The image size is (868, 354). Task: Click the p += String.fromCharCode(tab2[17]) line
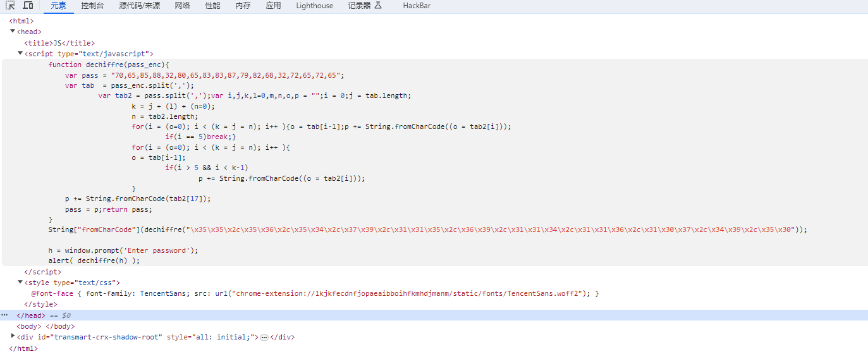138,198
